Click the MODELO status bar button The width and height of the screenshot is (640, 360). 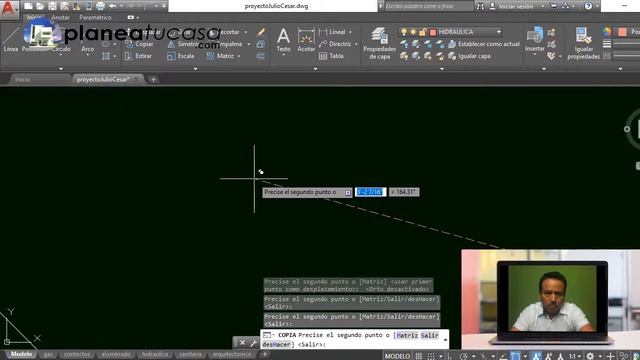pos(397,356)
